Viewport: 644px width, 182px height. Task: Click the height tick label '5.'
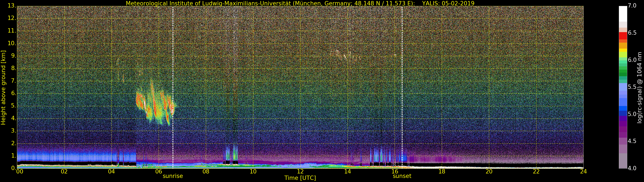pos(14,106)
